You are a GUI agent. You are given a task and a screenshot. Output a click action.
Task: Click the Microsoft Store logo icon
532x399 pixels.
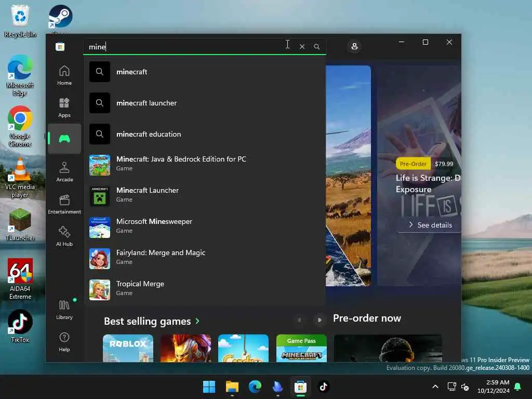coord(60,46)
